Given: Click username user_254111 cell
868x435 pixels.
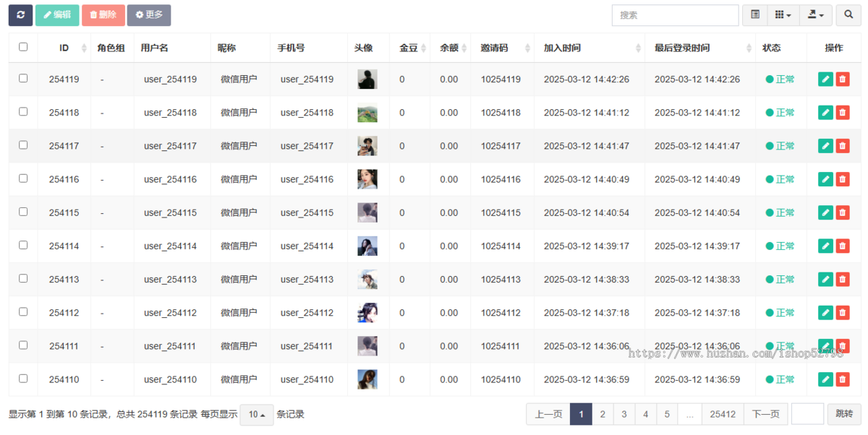Looking at the screenshot, I should pyautogui.click(x=170, y=346).
